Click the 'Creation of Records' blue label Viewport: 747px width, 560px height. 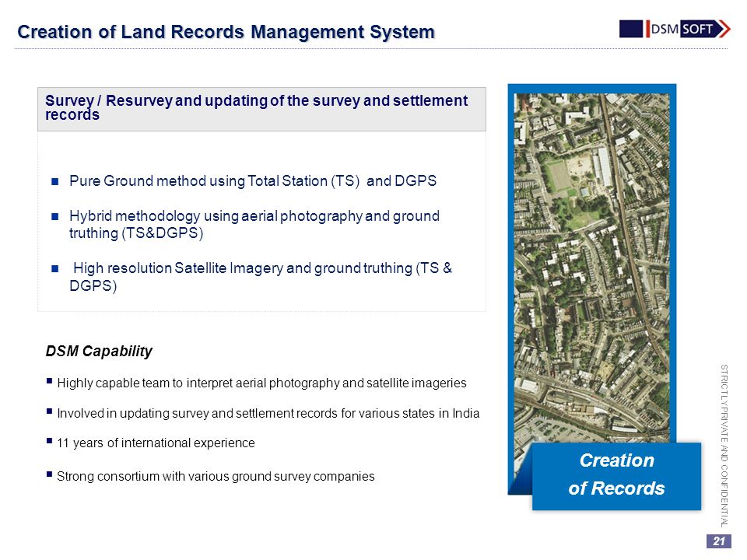616,476
